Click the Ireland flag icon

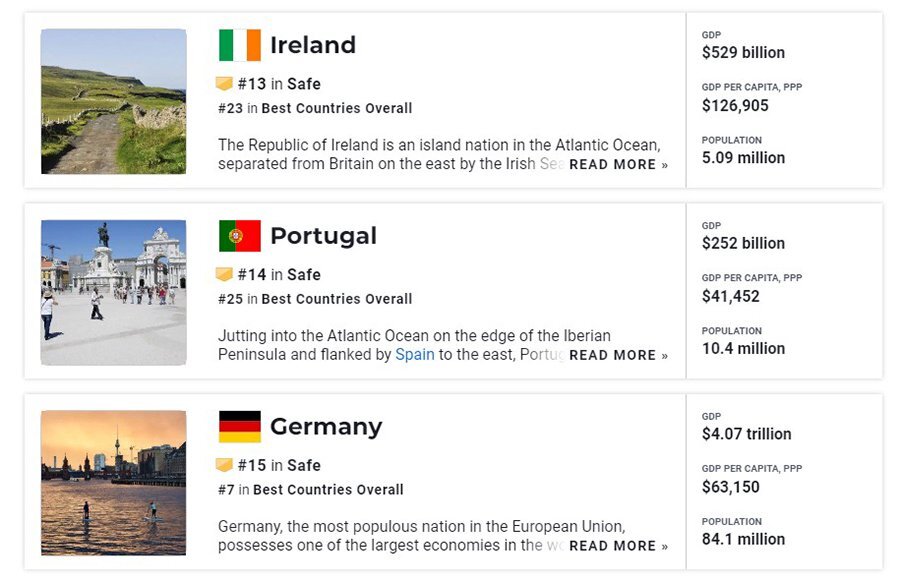239,45
